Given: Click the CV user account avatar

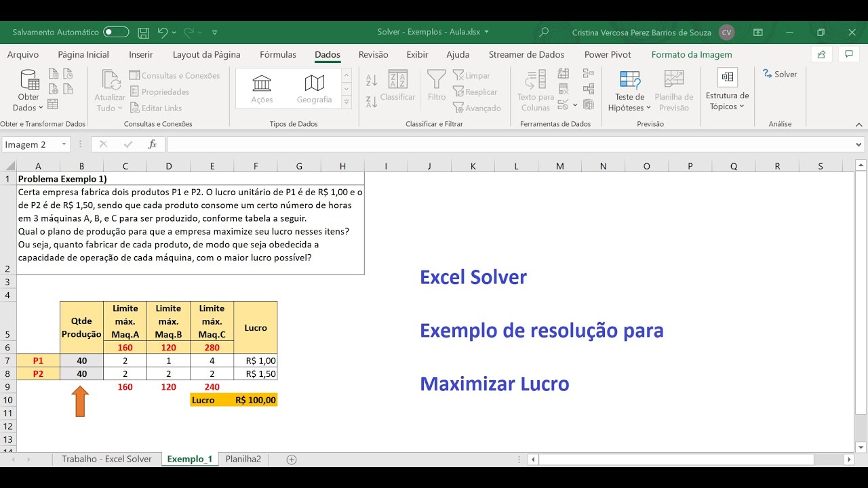Looking at the screenshot, I should tap(727, 32).
